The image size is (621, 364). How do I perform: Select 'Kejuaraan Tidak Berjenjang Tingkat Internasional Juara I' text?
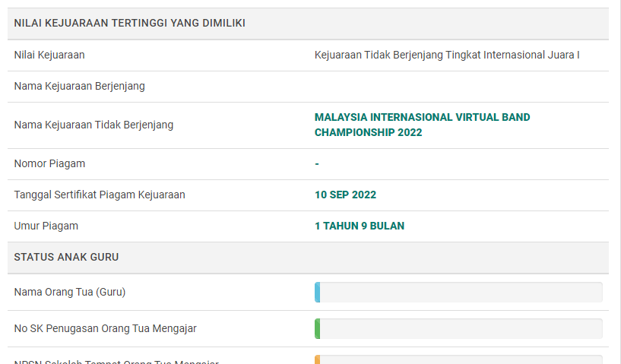(x=447, y=55)
